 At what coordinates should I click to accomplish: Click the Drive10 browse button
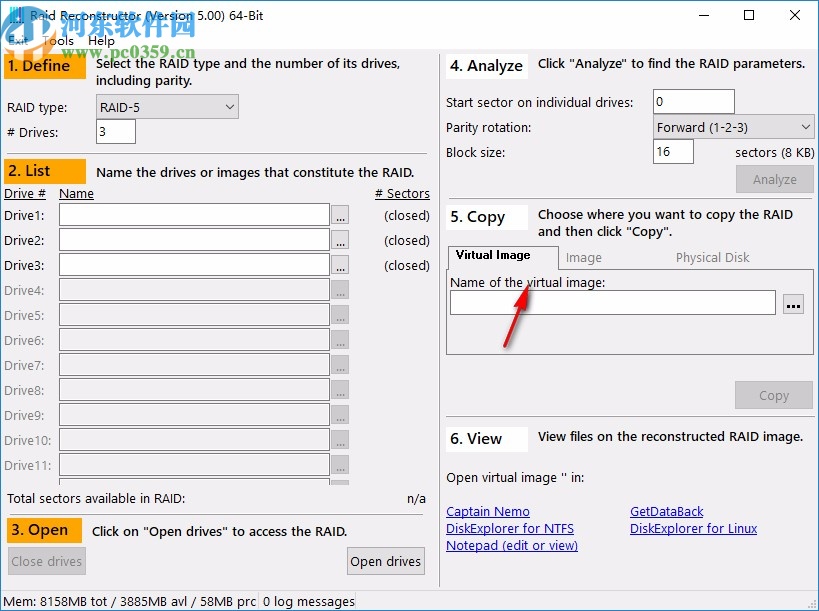(x=340, y=441)
